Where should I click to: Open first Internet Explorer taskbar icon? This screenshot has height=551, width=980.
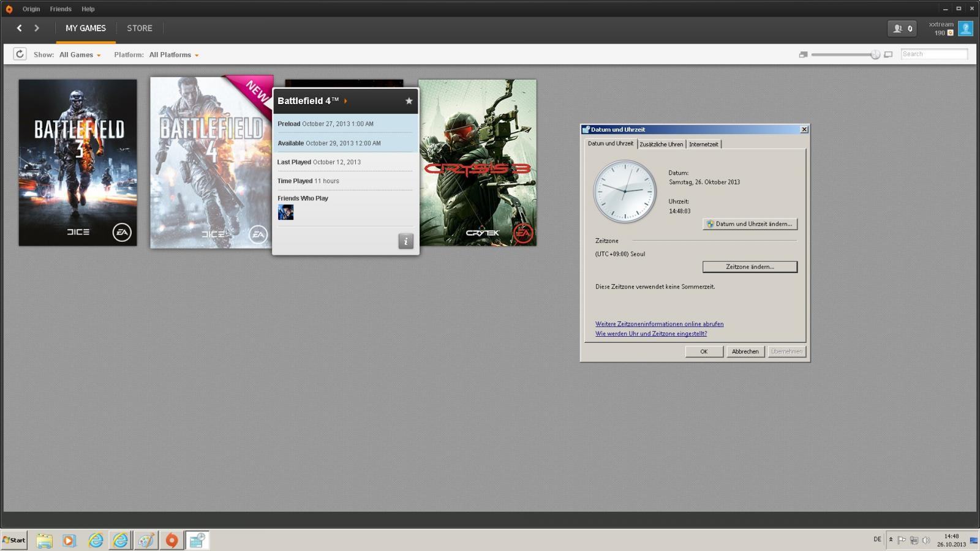(96, 540)
